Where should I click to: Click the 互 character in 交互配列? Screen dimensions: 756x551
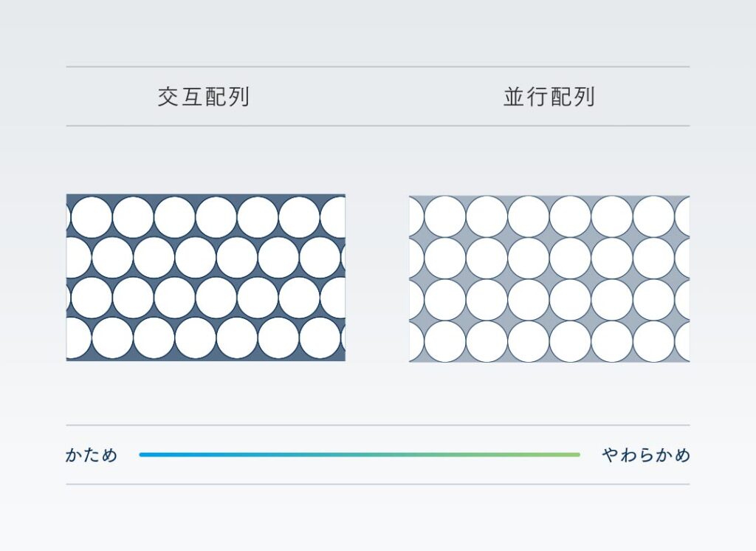[192, 97]
